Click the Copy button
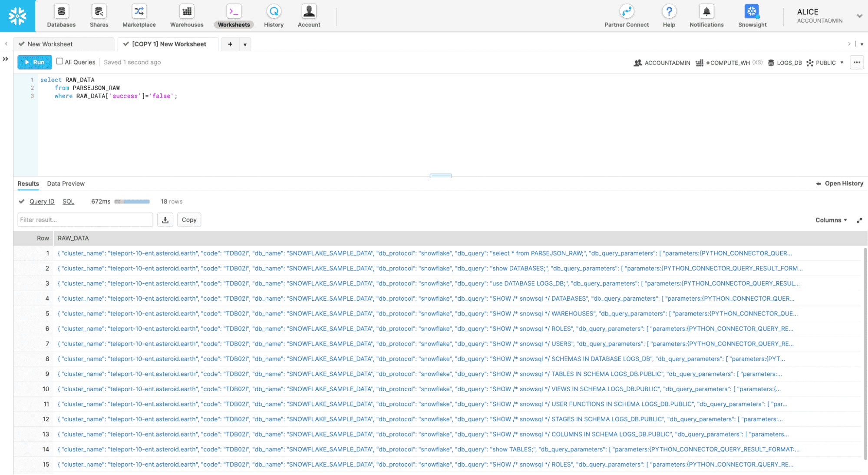868x475 pixels. pos(188,219)
